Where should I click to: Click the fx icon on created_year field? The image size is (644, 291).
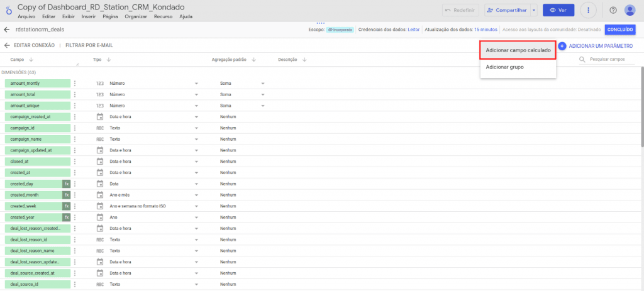tap(66, 217)
